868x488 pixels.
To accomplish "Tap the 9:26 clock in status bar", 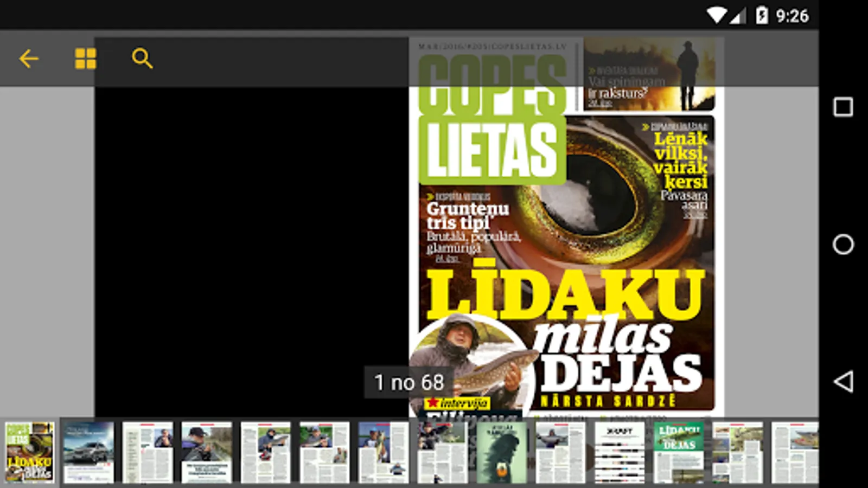I will coord(792,16).
